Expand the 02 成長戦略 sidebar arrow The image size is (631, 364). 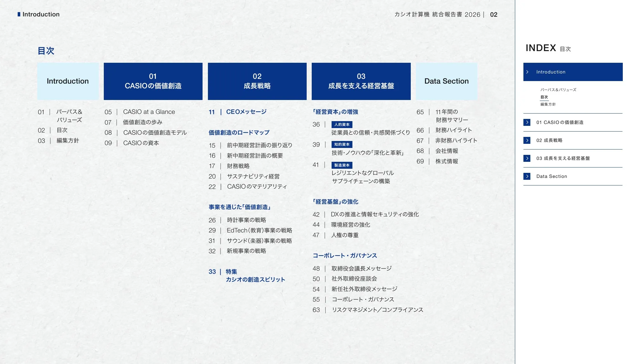point(527,140)
